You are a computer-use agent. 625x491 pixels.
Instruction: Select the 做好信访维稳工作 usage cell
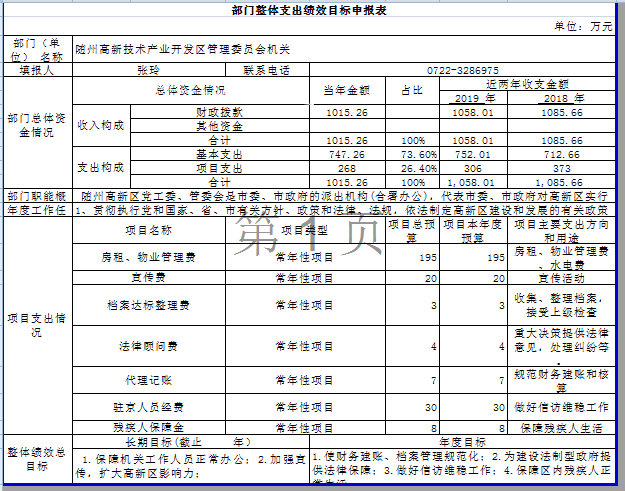click(561, 407)
